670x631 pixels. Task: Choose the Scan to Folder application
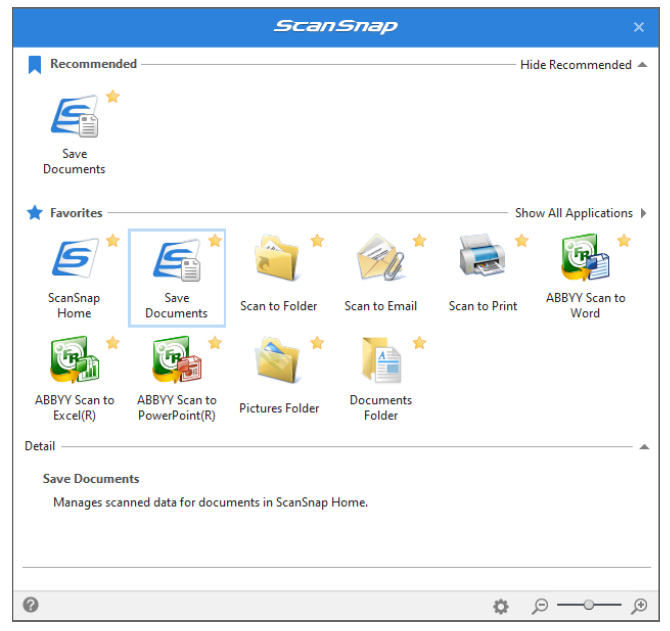pos(279,273)
